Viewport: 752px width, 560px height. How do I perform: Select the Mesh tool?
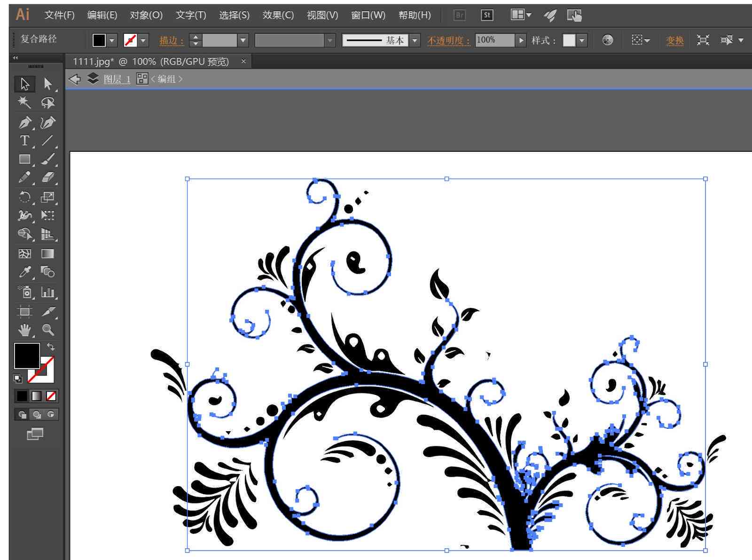(x=24, y=254)
